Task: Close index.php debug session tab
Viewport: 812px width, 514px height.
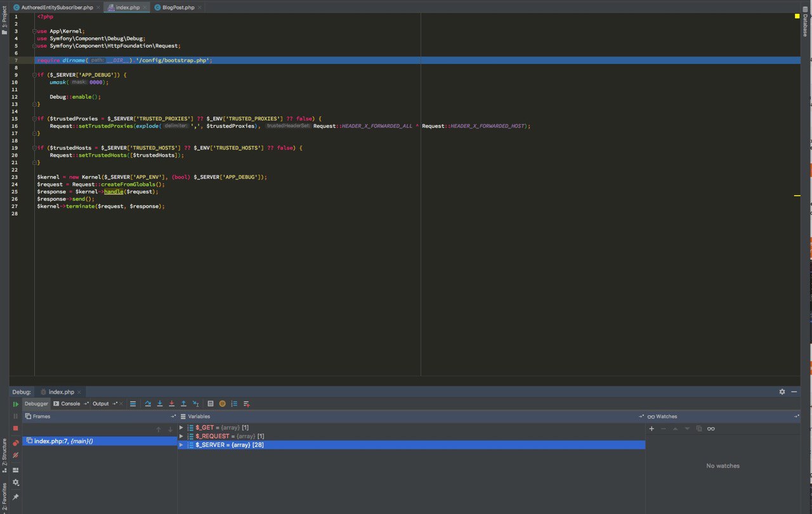Action: 80,392
